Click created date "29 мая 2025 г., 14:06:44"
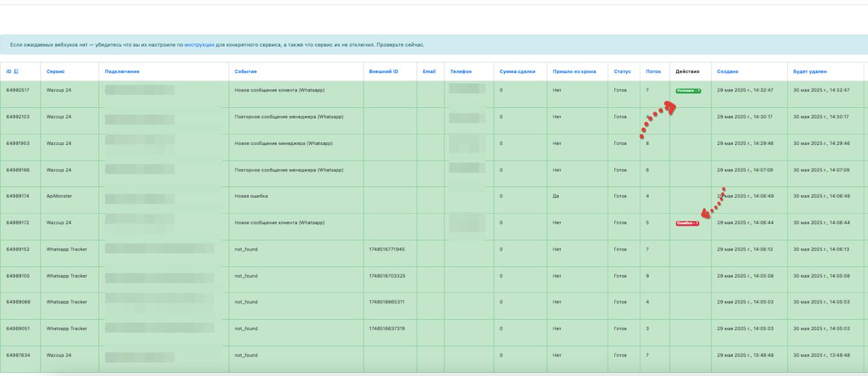868x376 pixels. 745,222
